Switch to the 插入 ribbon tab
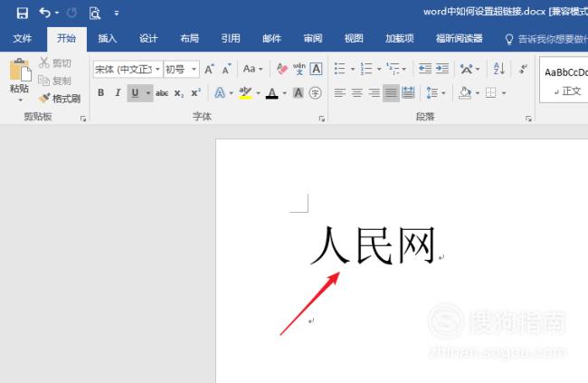This screenshot has height=383, width=588. click(x=108, y=38)
